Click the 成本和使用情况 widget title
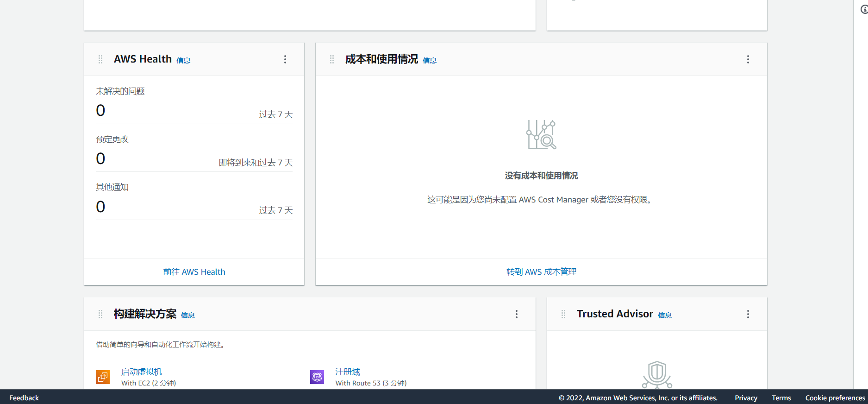 [381, 59]
